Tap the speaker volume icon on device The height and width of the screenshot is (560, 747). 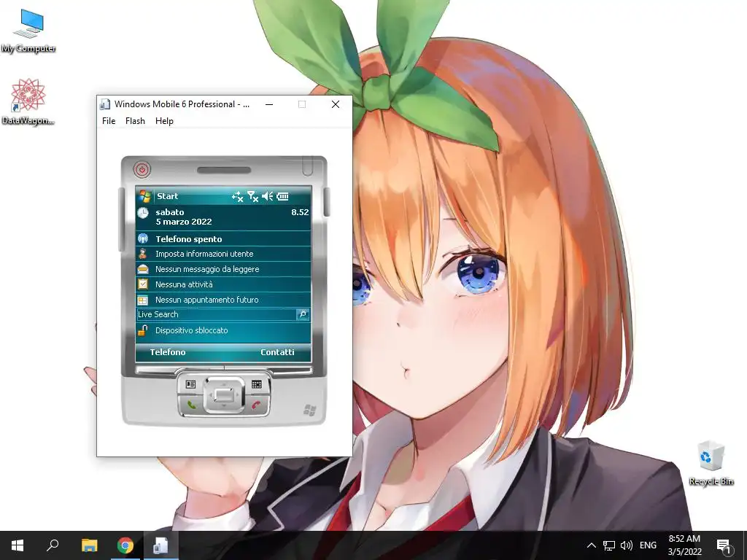pos(267,196)
